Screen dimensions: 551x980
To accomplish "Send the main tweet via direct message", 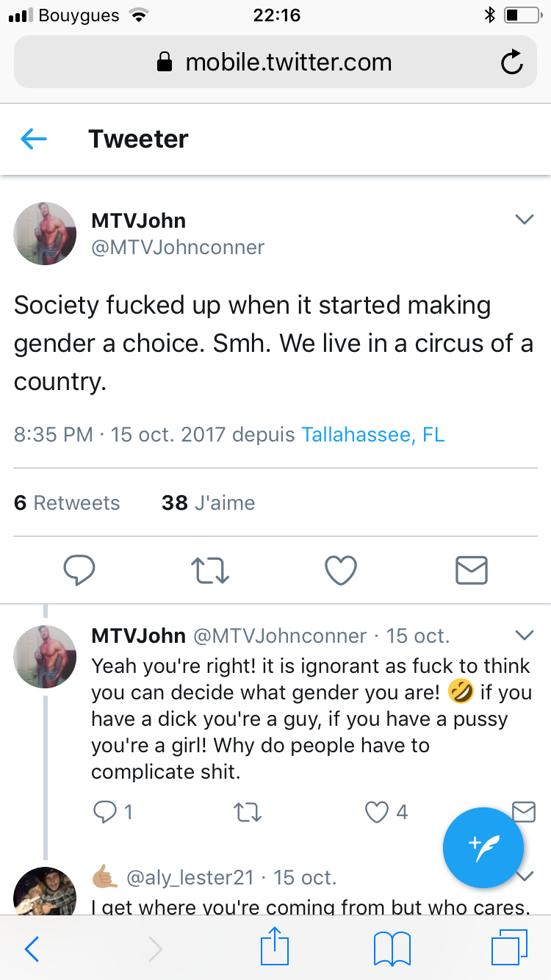I will point(472,570).
